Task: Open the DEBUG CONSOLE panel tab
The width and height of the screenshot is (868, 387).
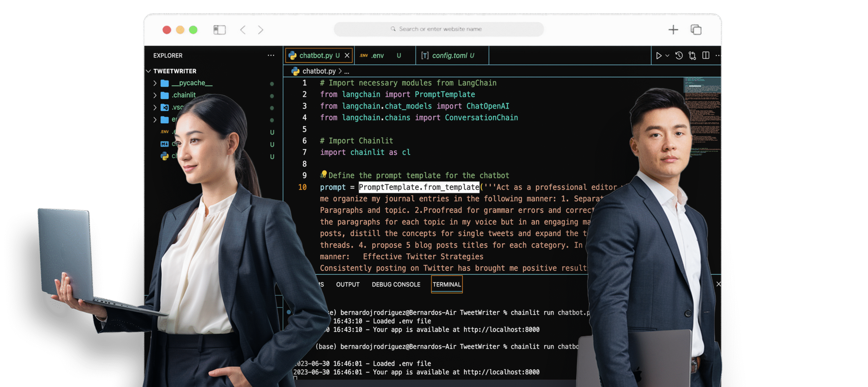Action: 396,285
